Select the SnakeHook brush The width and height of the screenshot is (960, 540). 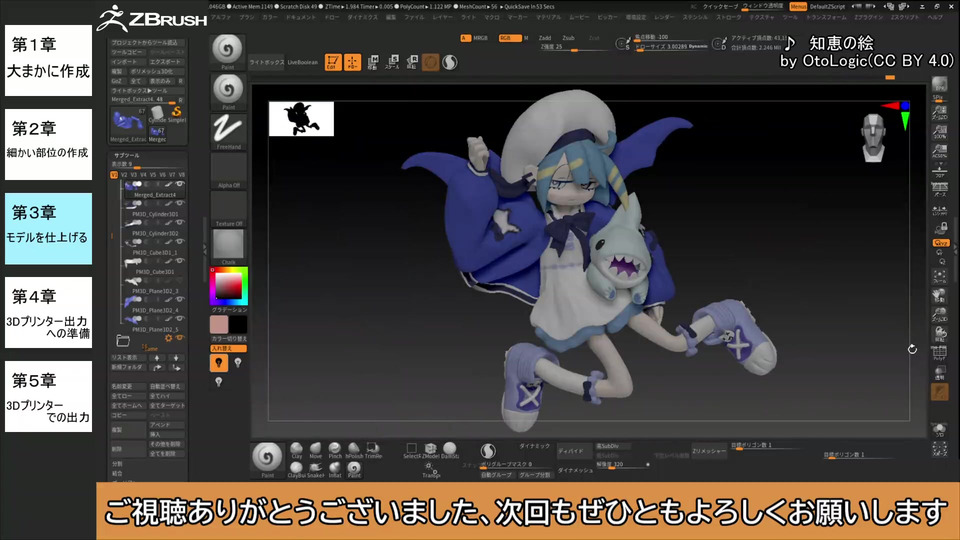coord(315,470)
